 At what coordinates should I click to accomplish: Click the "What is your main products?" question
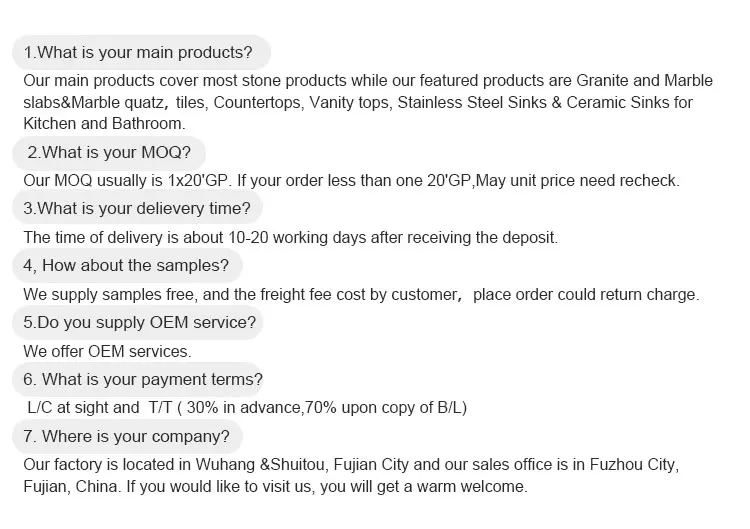(x=138, y=52)
